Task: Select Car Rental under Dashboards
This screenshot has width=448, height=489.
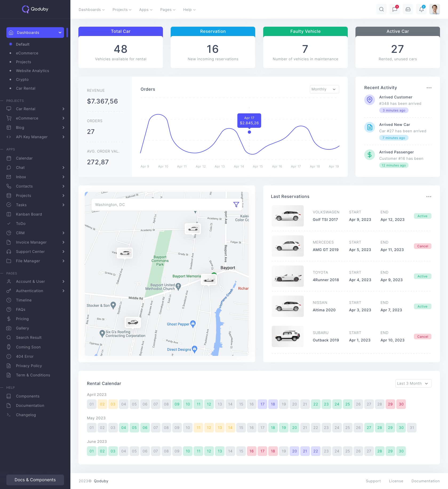Action: (26, 88)
